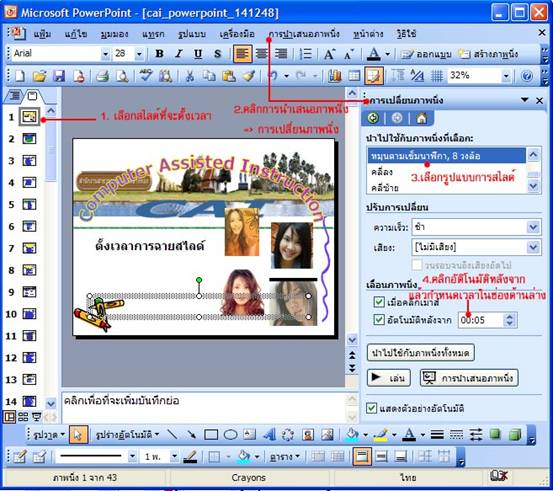Viewport: 553px width, 491px height.
Task: Toggle the แสดงตัวอย่างอัตโนมัติ checkbox
Action: click(x=371, y=408)
